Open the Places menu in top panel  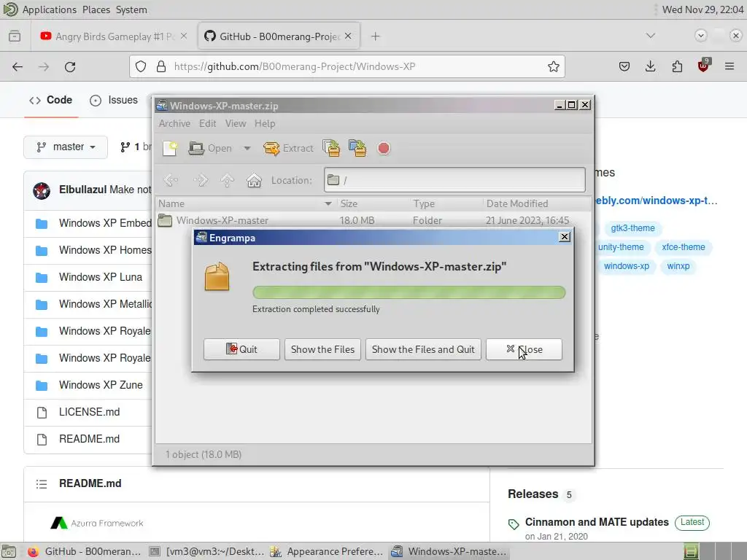click(96, 9)
